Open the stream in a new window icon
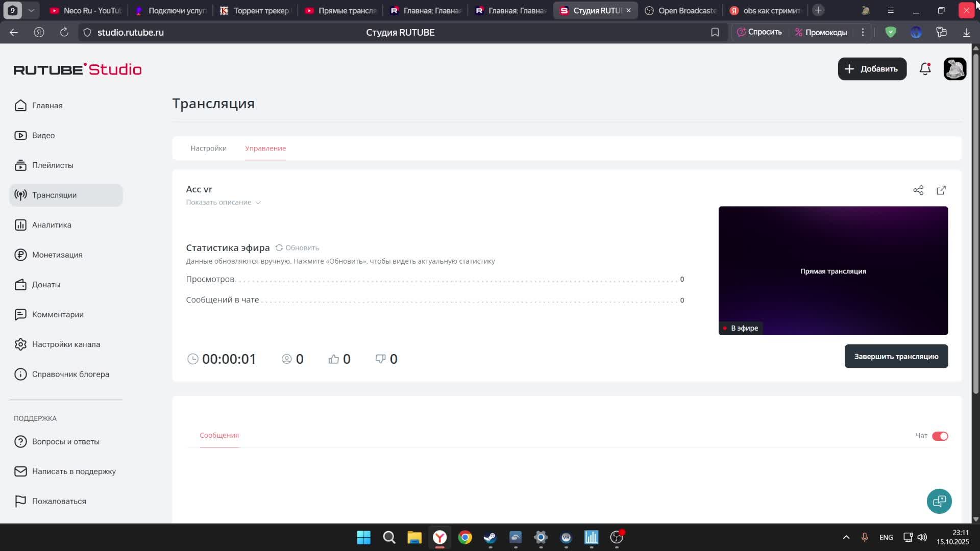The image size is (980, 551). (x=941, y=190)
